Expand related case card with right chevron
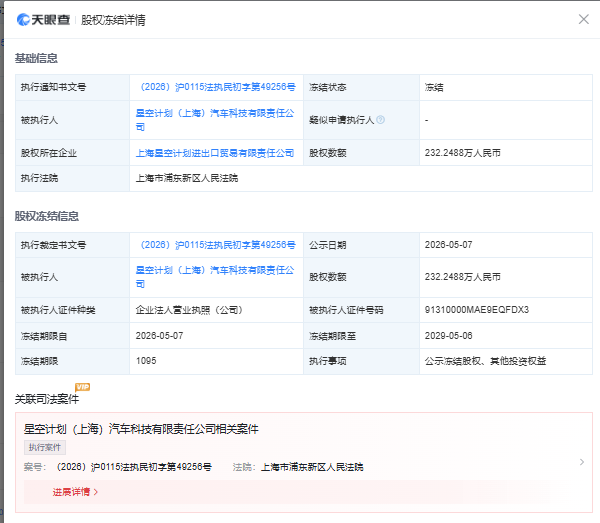The width and height of the screenshot is (600, 523). pos(582,462)
